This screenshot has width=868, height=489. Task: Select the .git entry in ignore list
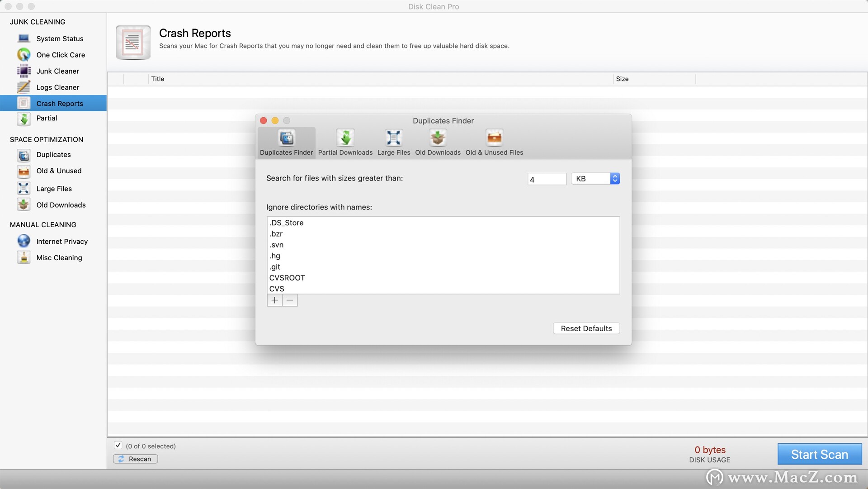[443, 267]
